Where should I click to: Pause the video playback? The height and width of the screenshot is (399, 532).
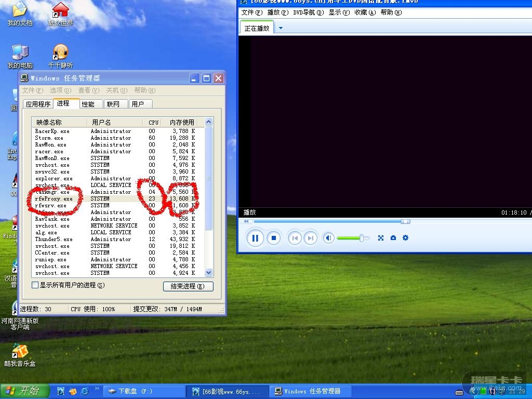[255, 238]
